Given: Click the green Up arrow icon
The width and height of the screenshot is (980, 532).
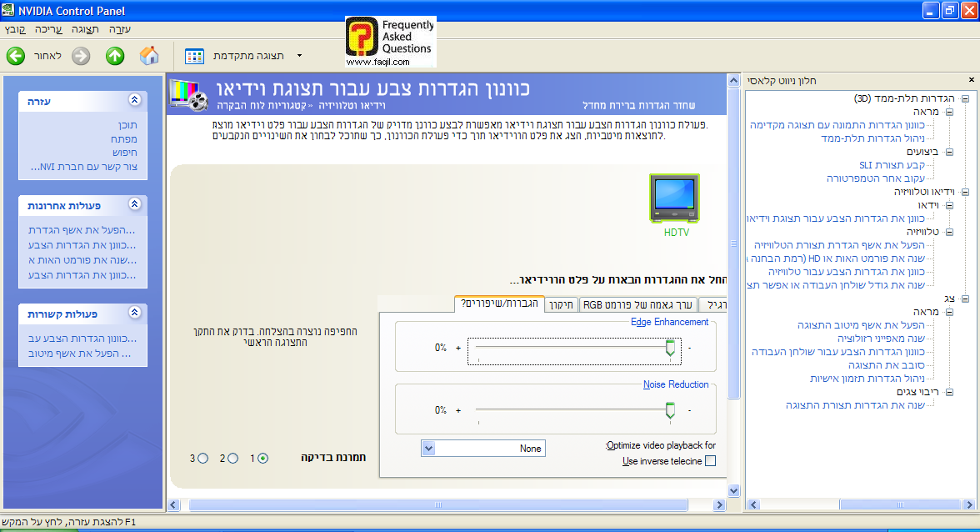Looking at the screenshot, I should pos(114,56).
